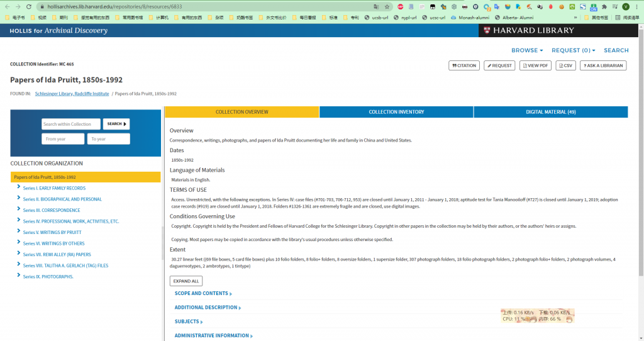Viewport: 644px width, 341px height.
Task: Reload the page with the refresh icon
Action: pos(29,6)
